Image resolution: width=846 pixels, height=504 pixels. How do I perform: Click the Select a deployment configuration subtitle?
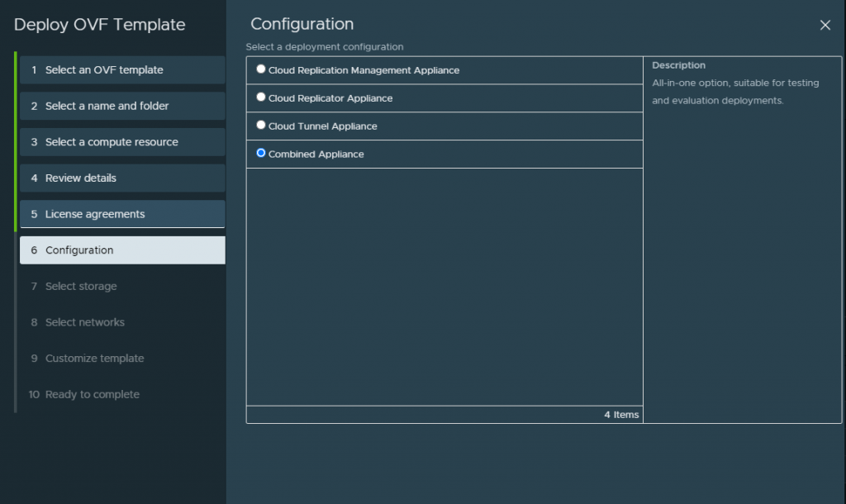tap(324, 47)
